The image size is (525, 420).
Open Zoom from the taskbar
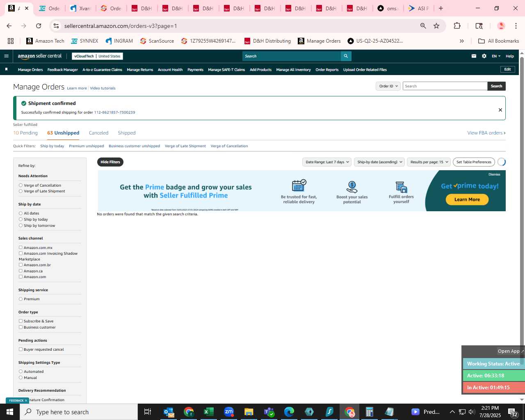pos(229,412)
